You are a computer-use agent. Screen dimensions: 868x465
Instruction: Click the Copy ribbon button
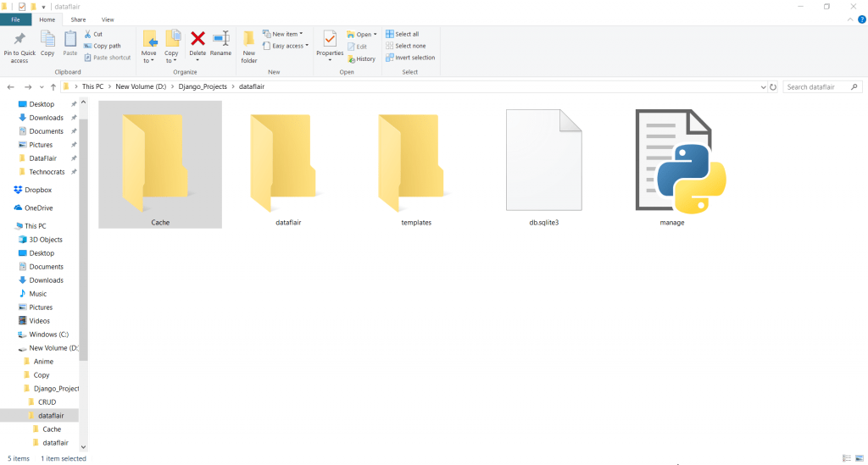[47, 43]
